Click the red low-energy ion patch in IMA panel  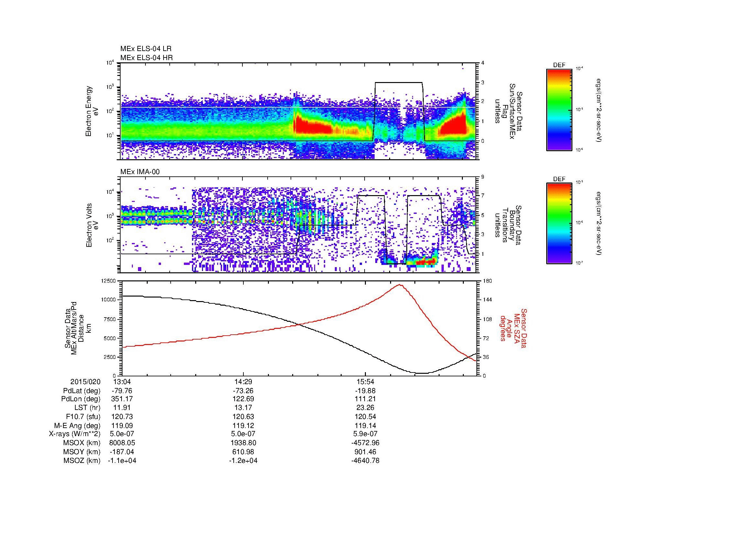tap(426, 262)
